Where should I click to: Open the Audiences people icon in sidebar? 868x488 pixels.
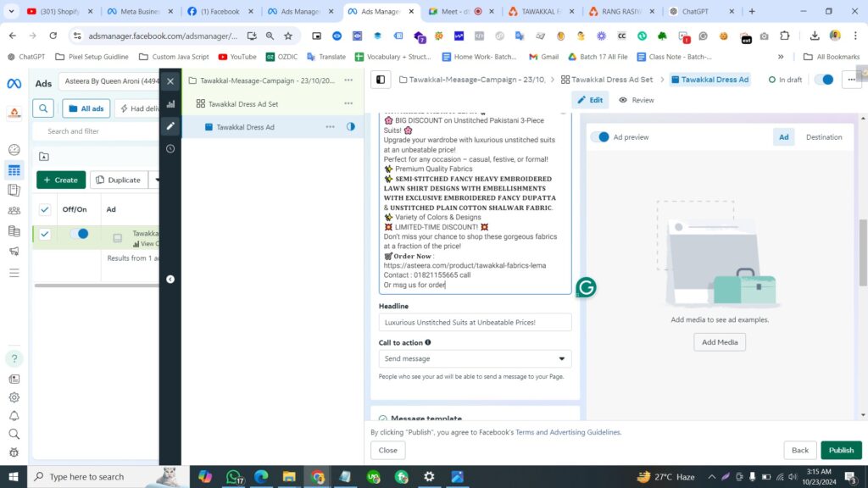pos(14,211)
